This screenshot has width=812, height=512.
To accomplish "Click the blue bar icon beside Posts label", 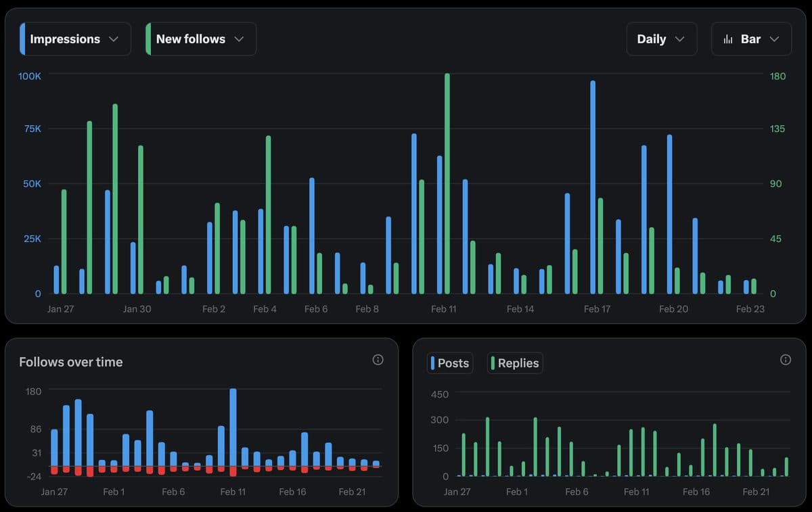I will point(433,363).
